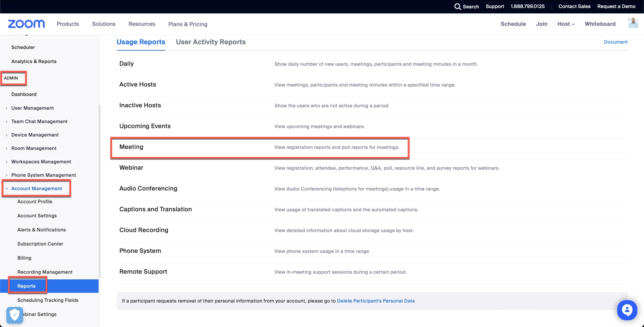Open the Meeting report
Image resolution: width=644 pixels, height=327 pixels.
131,147
